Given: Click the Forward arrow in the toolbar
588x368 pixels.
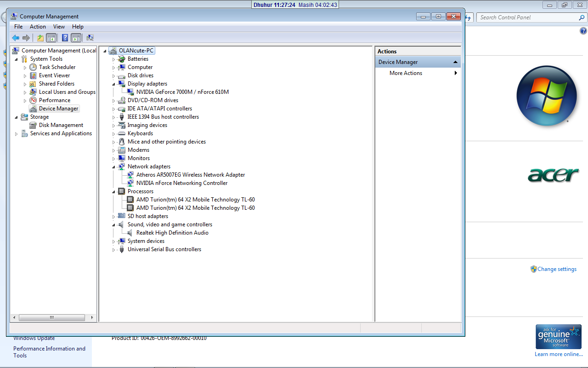Looking at the screenshot, I should pyautogui.click(x=26, y=38).
